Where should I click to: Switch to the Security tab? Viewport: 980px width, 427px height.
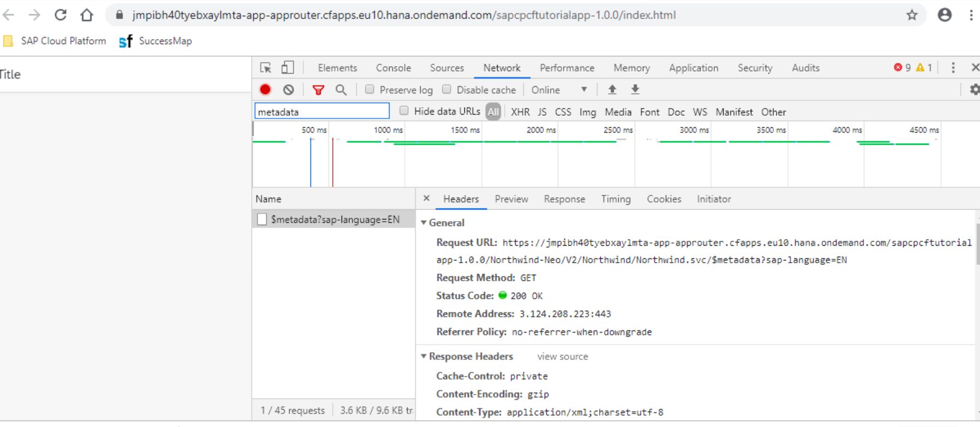755,68
